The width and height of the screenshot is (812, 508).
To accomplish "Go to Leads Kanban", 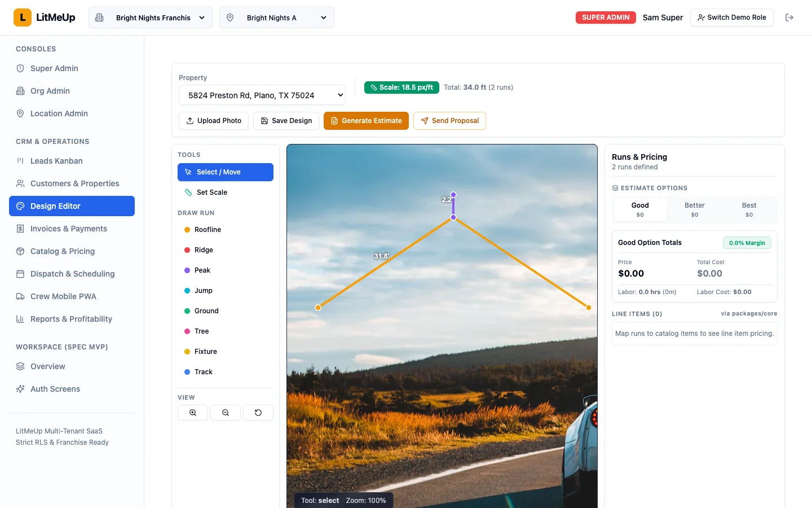I will pyautogui.click(x=72, y=161).
